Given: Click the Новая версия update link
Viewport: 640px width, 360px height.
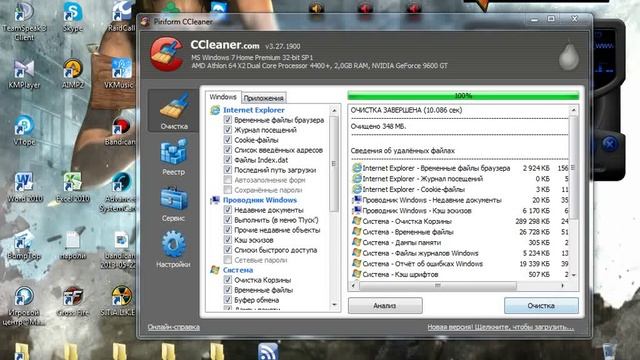Looking at the screenshot, I should (500, 327).
